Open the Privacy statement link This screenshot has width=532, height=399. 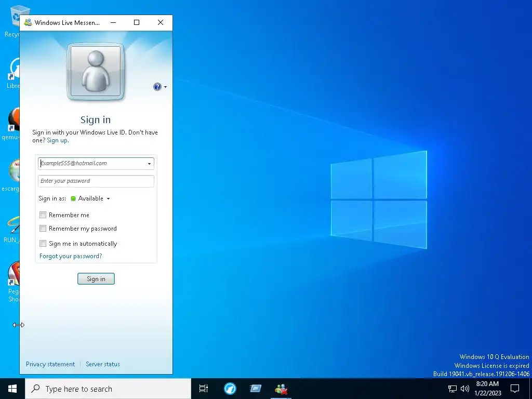point(50,364)
